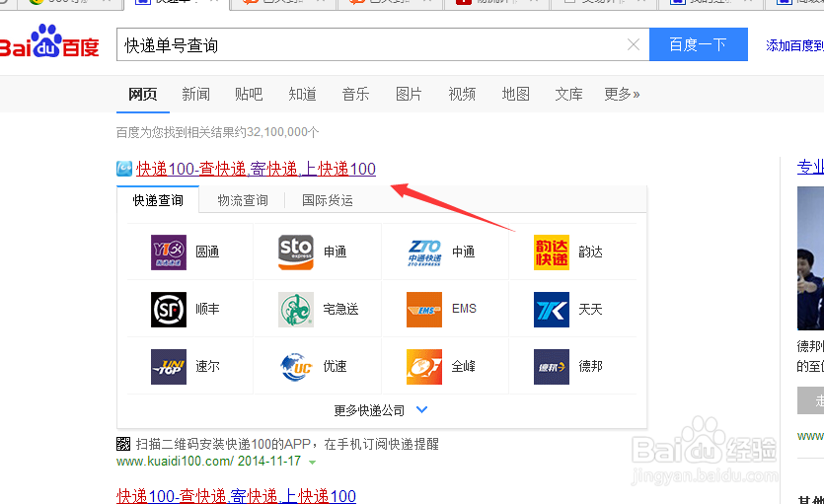Click the orange EMS logo icon
Image resolution: width=824 pixels, height=504 pixels.
(x=424, y=310)
